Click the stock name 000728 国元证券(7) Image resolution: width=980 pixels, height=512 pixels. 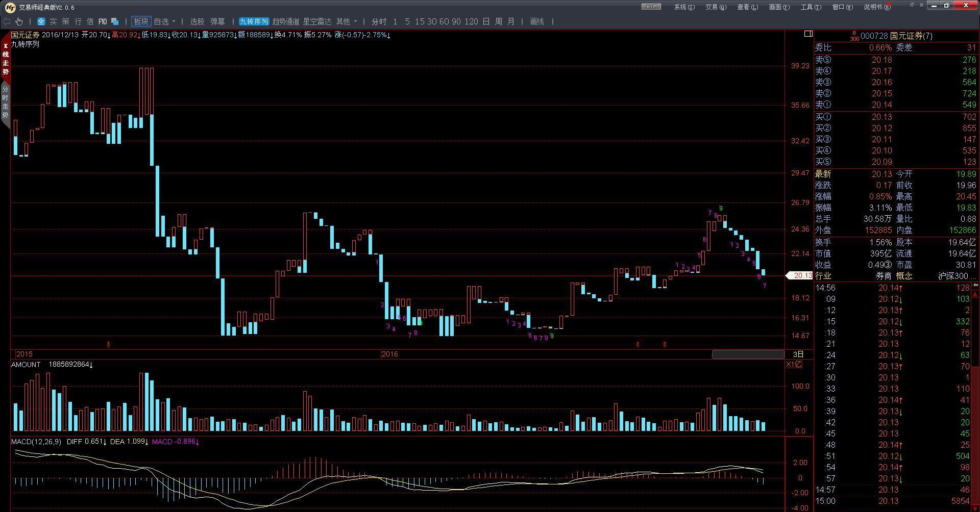896,36
